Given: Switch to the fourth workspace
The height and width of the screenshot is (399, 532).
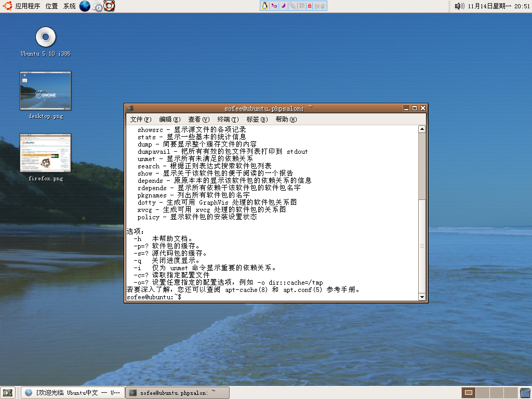Looking at the screenshot, I should coord(510,393).
